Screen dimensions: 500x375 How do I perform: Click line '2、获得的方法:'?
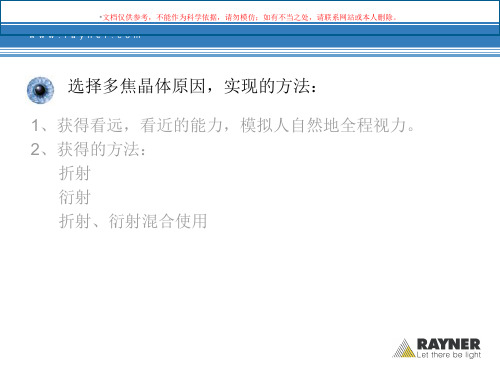88,149
